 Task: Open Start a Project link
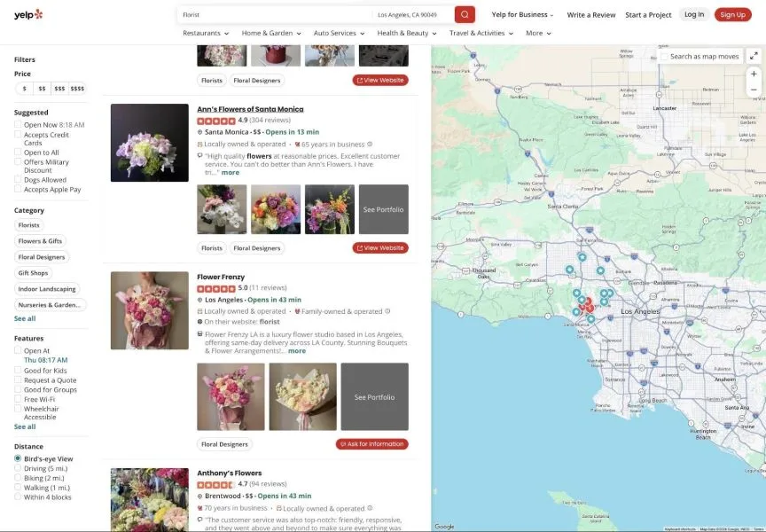(x=648, y=15)
